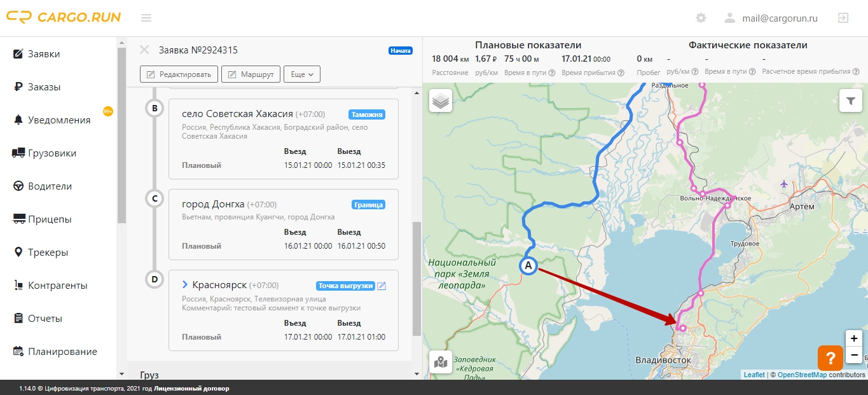Click the orange help question button
The height and width of the screenshot is (395, 868).
tap(830, 357)
